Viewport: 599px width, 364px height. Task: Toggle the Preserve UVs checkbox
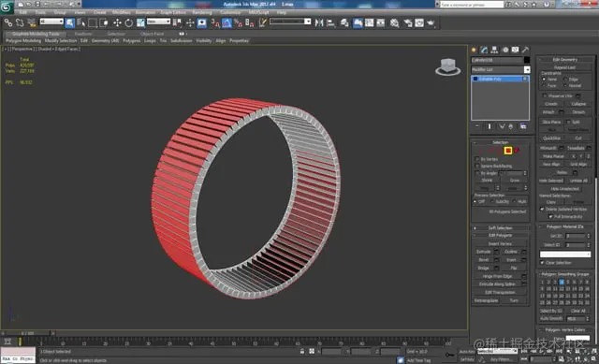(x=545, y=95)
